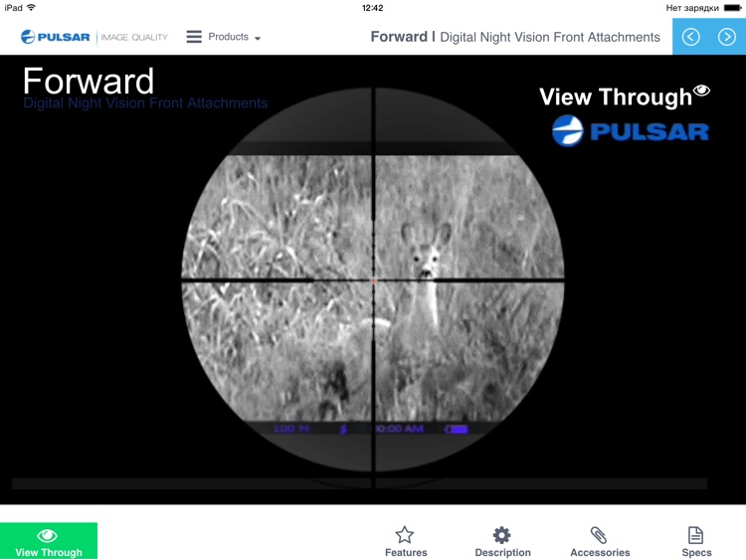Select the View Through tab

(49, 541)
